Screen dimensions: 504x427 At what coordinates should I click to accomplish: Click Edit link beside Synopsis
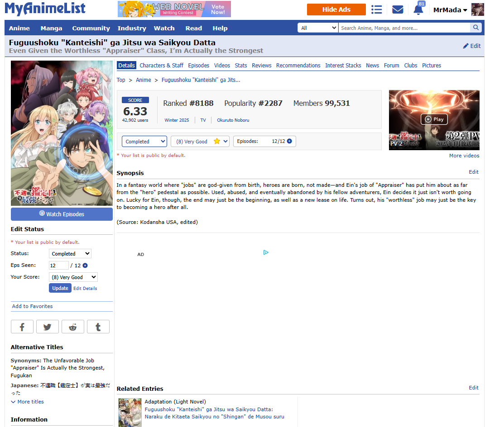click(x=474, y=172)
